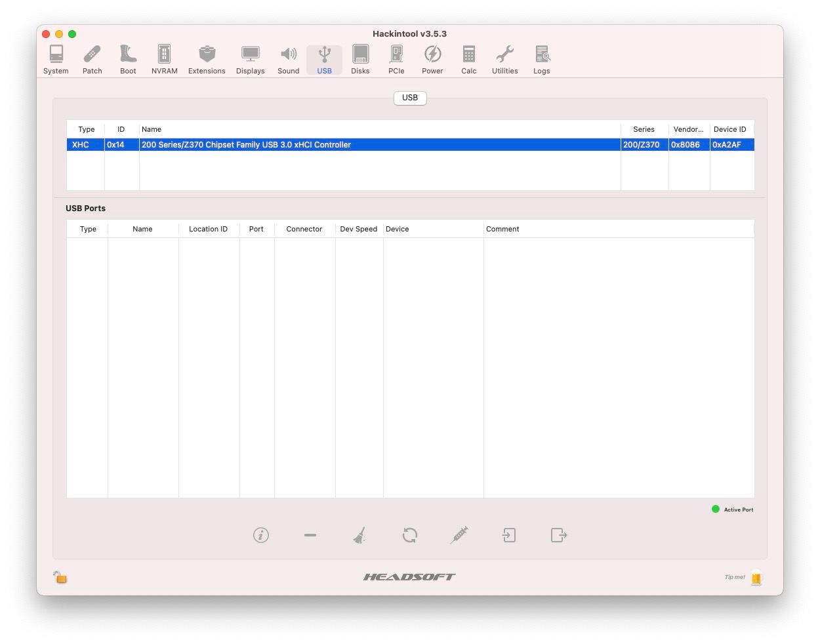Image resolution: width=820 pixels, height=644 pixels.
Task: Open the Utilities wrench section
Action: click(x=505, y=60)
